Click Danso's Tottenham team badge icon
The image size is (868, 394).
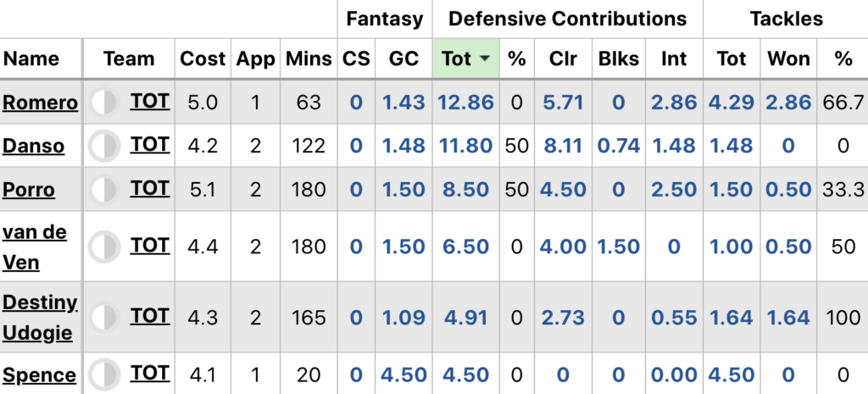click(104, 146)
